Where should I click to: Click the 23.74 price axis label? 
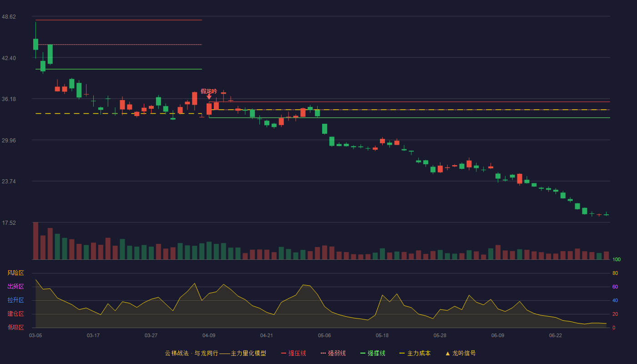click(x=9, y=182)
